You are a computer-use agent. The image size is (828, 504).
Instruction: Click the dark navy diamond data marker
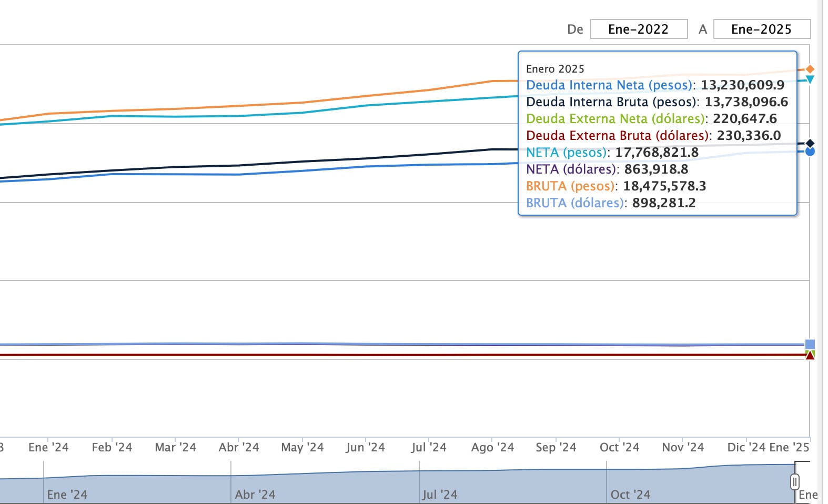coord(810,143)
